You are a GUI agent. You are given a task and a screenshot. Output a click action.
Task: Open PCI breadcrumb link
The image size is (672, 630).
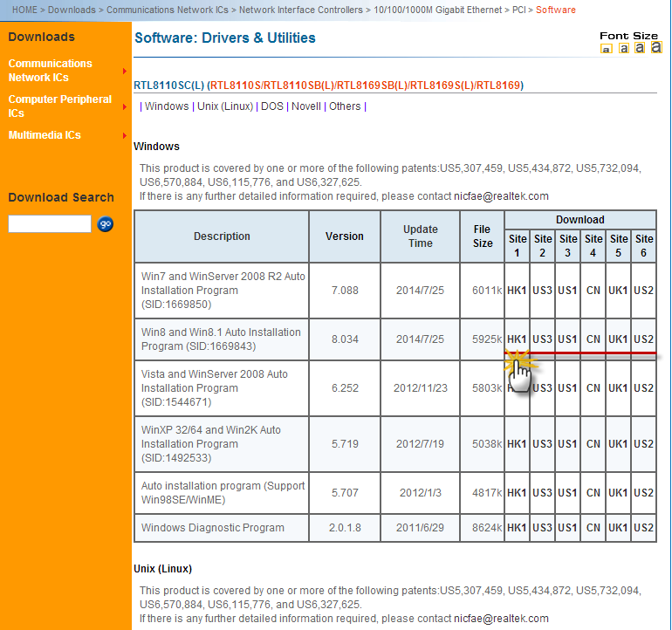point(518,10)
